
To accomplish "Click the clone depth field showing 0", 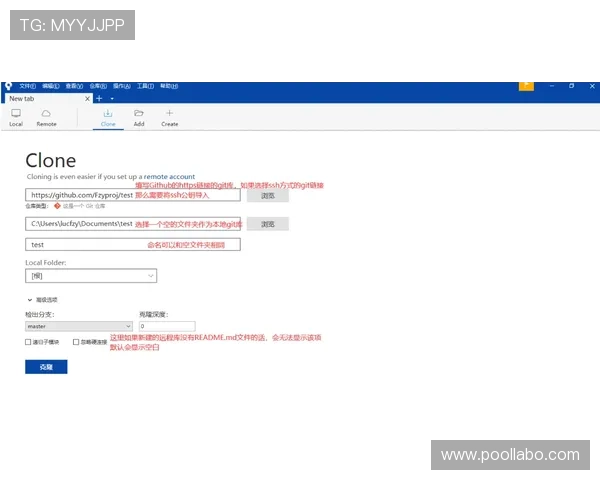I will 167,326.
